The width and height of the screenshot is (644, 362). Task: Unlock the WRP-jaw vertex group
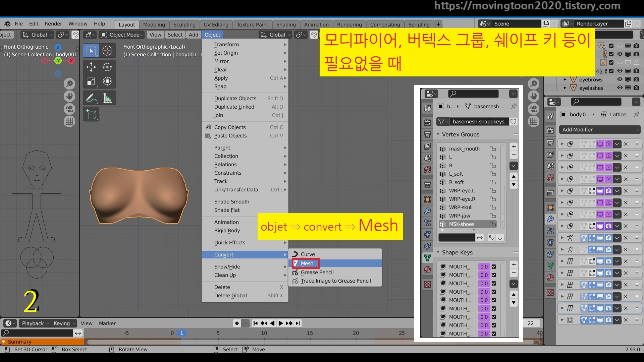click(493, 216)
